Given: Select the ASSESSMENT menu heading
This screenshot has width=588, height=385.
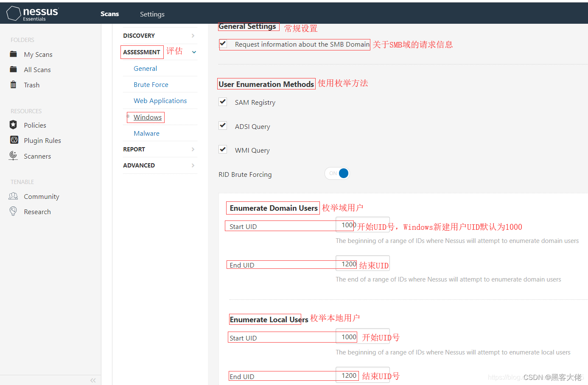Looking at the screenshot, I should [142, 52].
